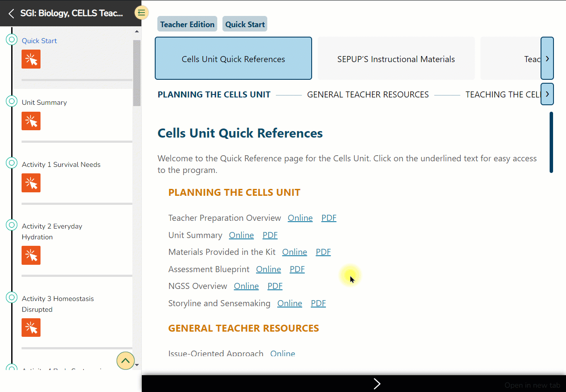Click the Teacher Edition breadcrumb tag
This screenshot has height=392, width=566.
tap(187, 24)
